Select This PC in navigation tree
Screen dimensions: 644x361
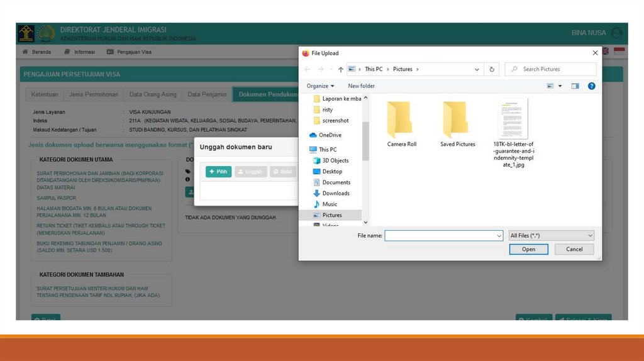323,150
